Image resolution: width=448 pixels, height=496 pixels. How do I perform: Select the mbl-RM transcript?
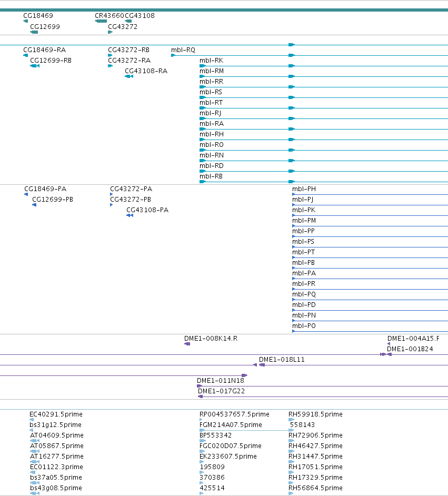coord(212,71)
